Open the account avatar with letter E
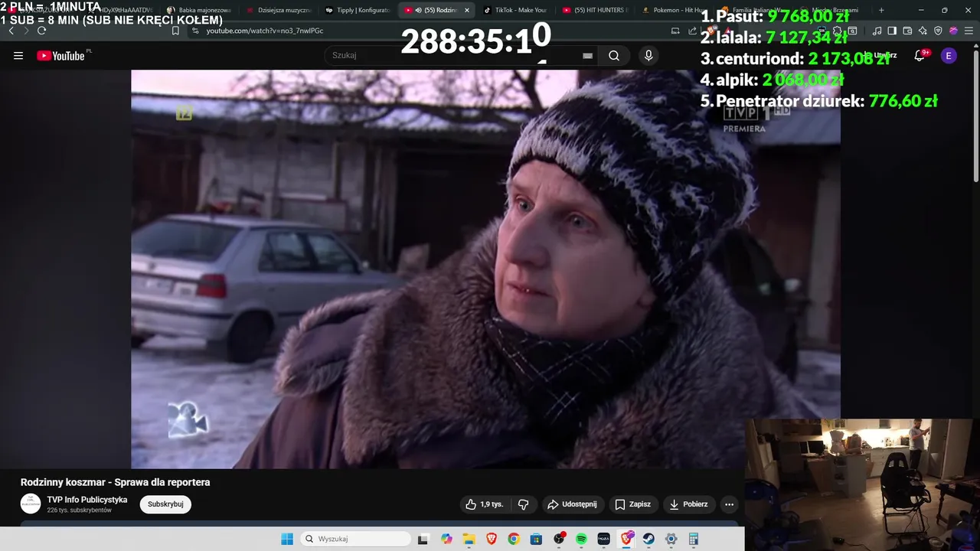Image resolution: width=980 pixels, height=551 pixels. 949,55
